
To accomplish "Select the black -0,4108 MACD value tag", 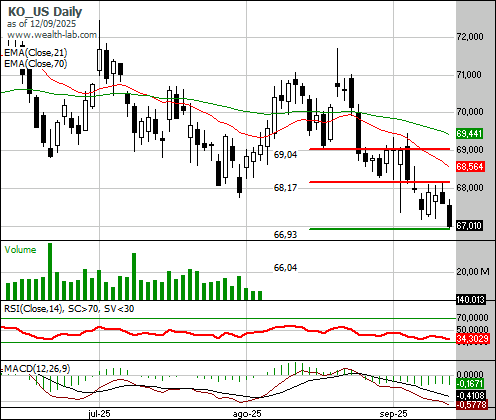I will (x=470, y=396).
